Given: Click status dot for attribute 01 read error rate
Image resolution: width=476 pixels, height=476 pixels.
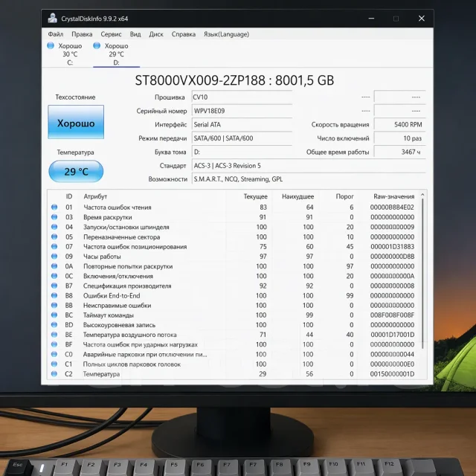Looking at the screenshot, I should pyautogui.click(x=54, y=207).
